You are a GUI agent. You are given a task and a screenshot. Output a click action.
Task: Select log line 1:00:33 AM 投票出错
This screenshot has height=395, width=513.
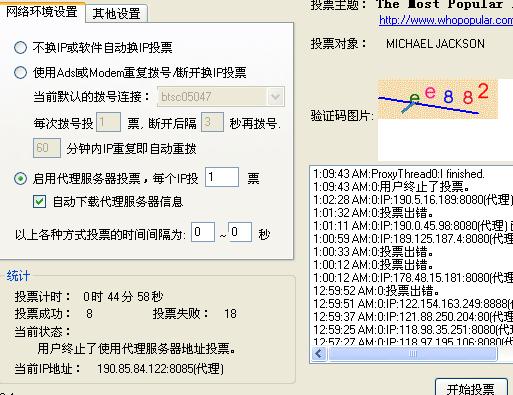[373, 252]
